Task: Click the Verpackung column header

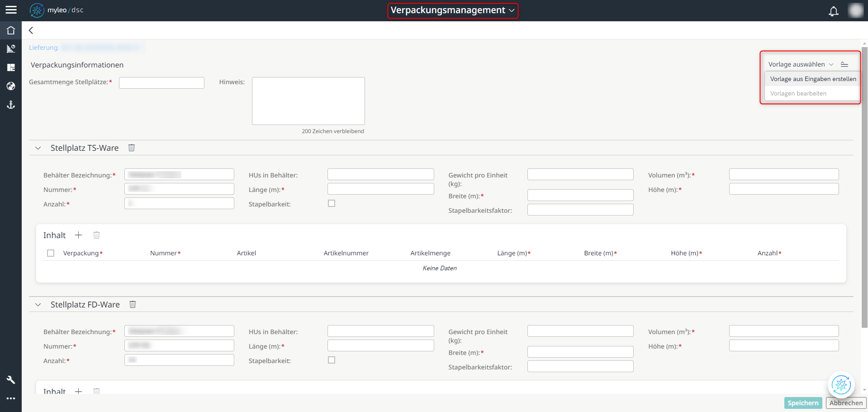Action: [83, 253]
